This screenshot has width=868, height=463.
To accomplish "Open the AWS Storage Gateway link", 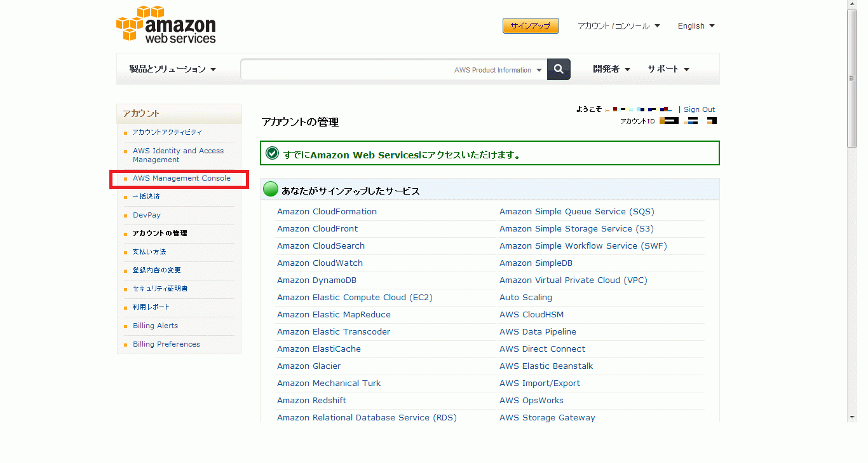I will pyautogui.click(x=548, y=418).
